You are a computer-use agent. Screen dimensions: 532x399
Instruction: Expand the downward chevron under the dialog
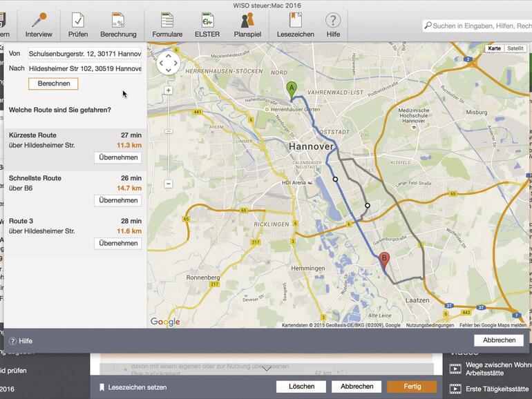(x=267, y=369)
